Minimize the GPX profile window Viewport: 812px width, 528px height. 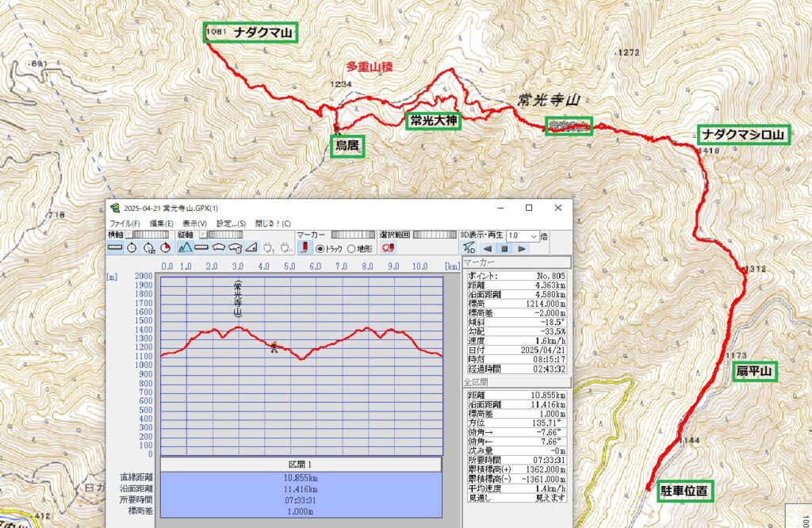point(500,208)
